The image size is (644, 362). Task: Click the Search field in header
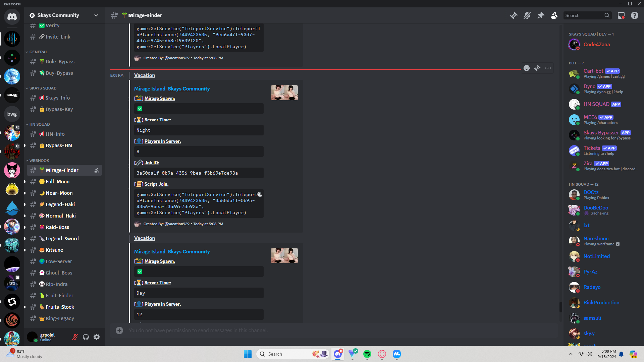point(587,15)
